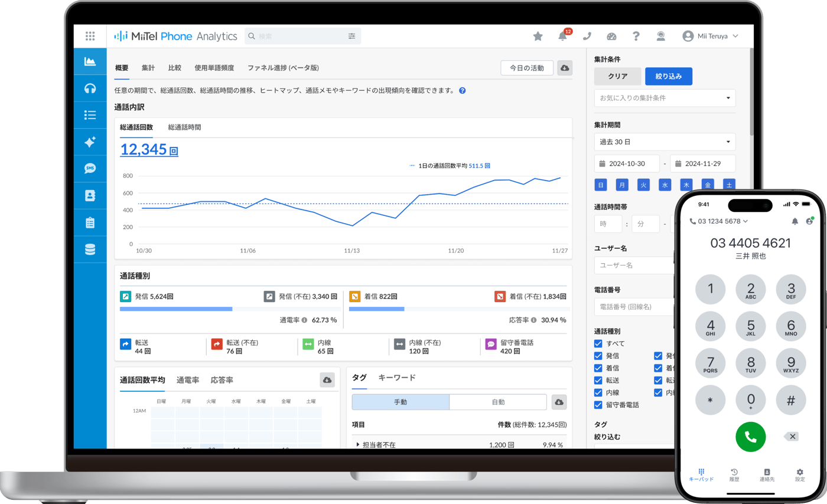Uncheck the 留守番電話 checkbox

click(x=598, y=405)
